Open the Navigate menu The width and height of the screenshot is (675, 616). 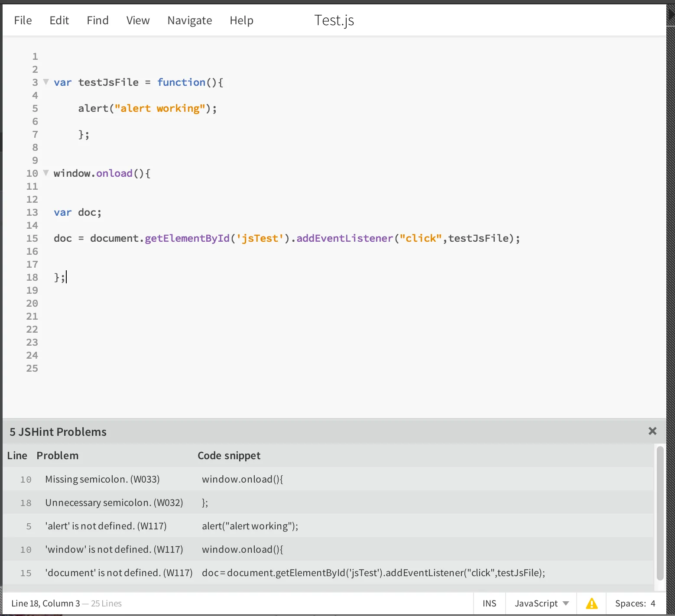coord(189,20)
